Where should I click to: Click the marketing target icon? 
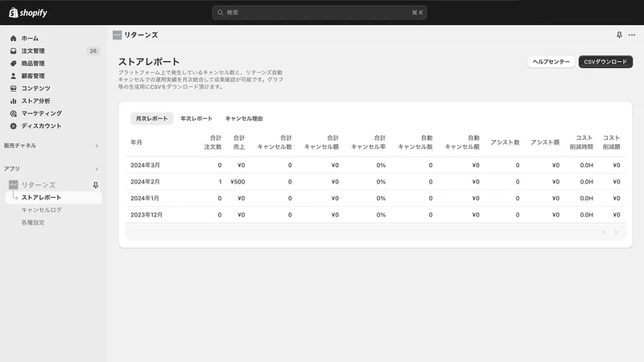(13, 113)
